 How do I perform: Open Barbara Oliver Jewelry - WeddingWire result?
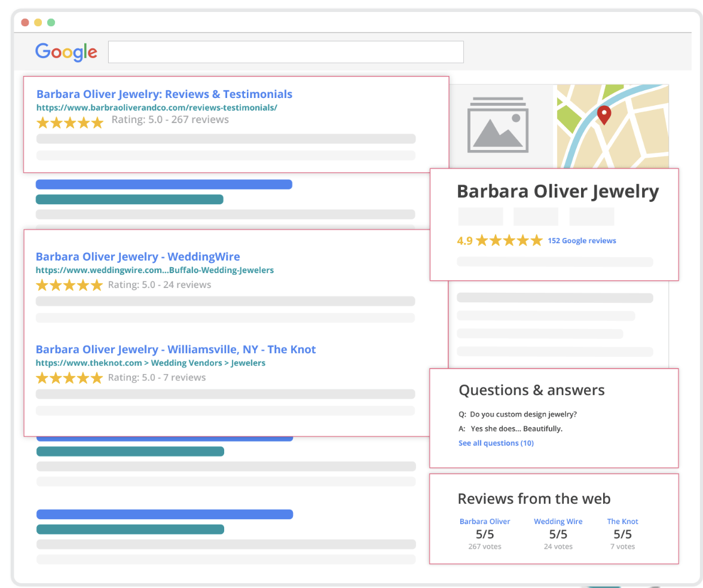[x=137, y=256]
